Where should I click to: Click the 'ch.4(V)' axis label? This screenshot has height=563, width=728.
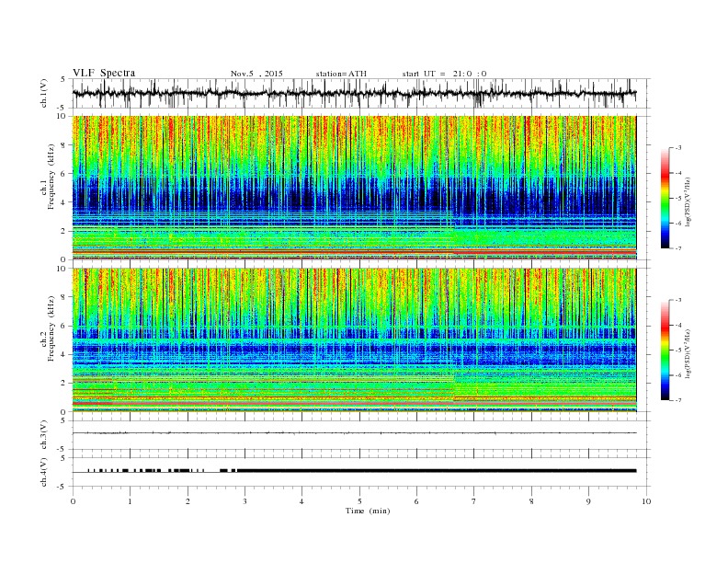click(x=44, y=472)
